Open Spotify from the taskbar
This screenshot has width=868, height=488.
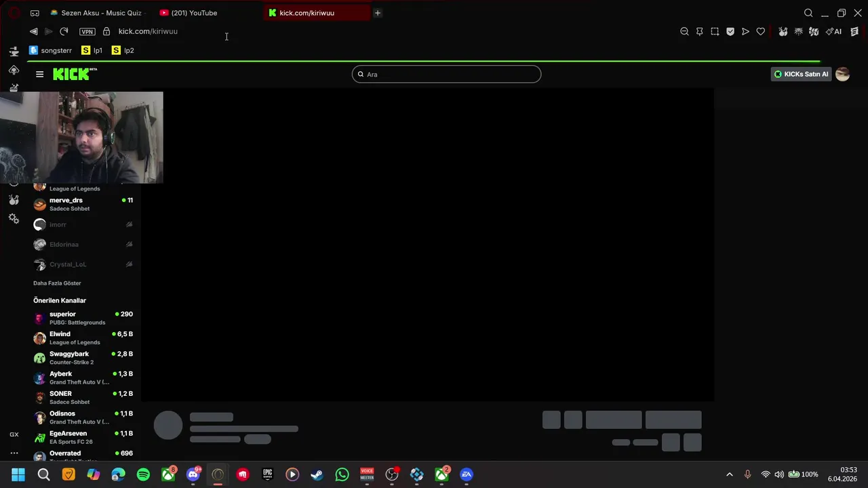(143, 474)
